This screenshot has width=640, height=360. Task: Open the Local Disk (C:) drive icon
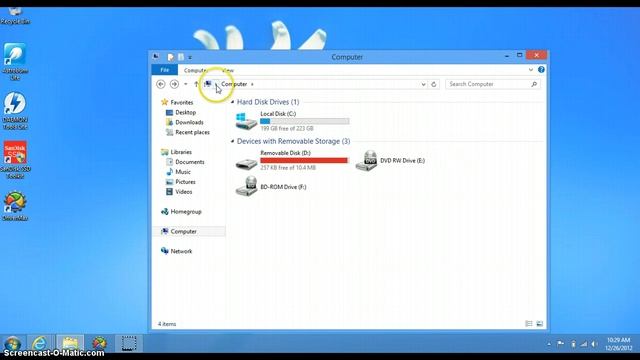(x=246, y=121)
